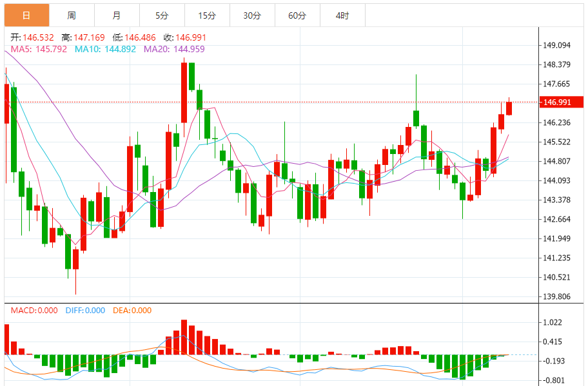Click the latest red candlestick at the price line
The image size is (588, 386).
click(509, 108)
